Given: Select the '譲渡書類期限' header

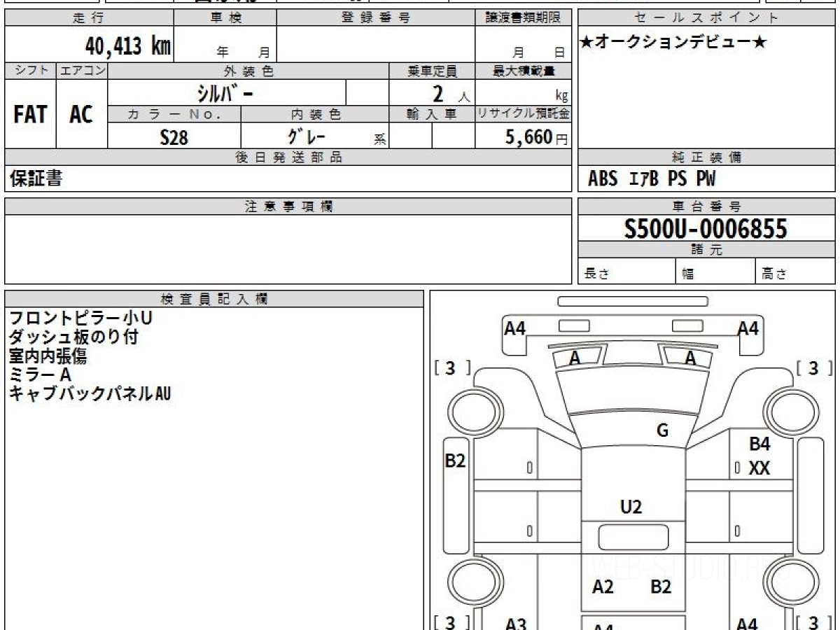Looking at the screenshot, I should coord(524,18).
